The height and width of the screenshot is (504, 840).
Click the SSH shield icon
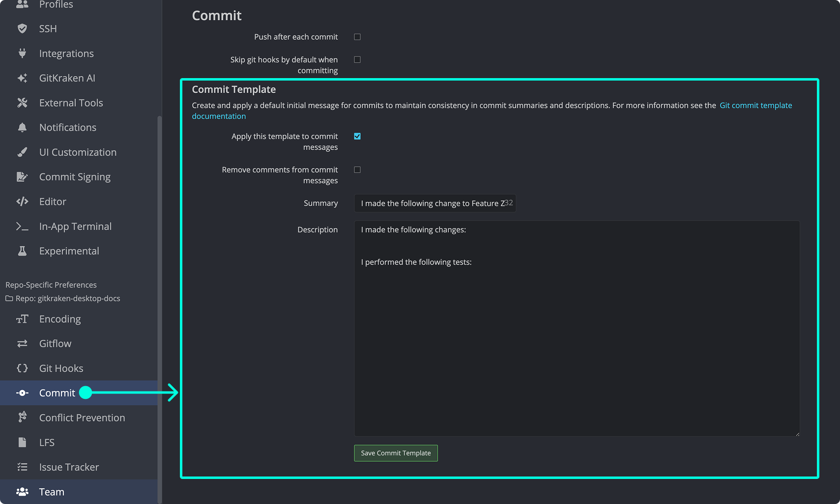pos(22,28)
